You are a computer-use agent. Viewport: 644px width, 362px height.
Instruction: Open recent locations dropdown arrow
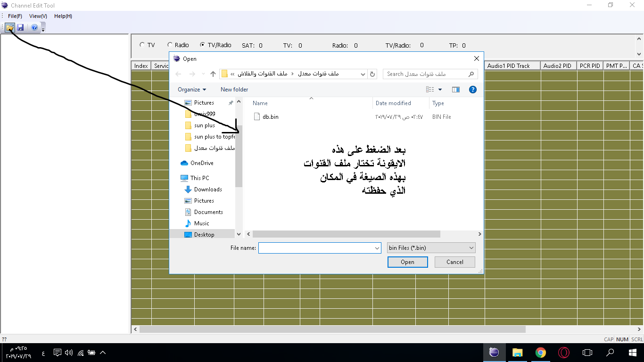click(x=203, y=74)
